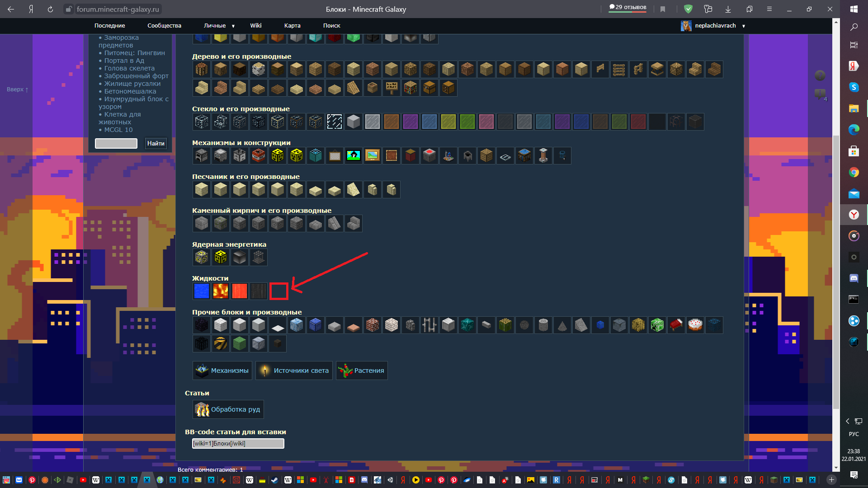Screen dimensions: 868x488
Task: Open the cauldron icon in mechanisms row
Action: click(x=467, y=156)
